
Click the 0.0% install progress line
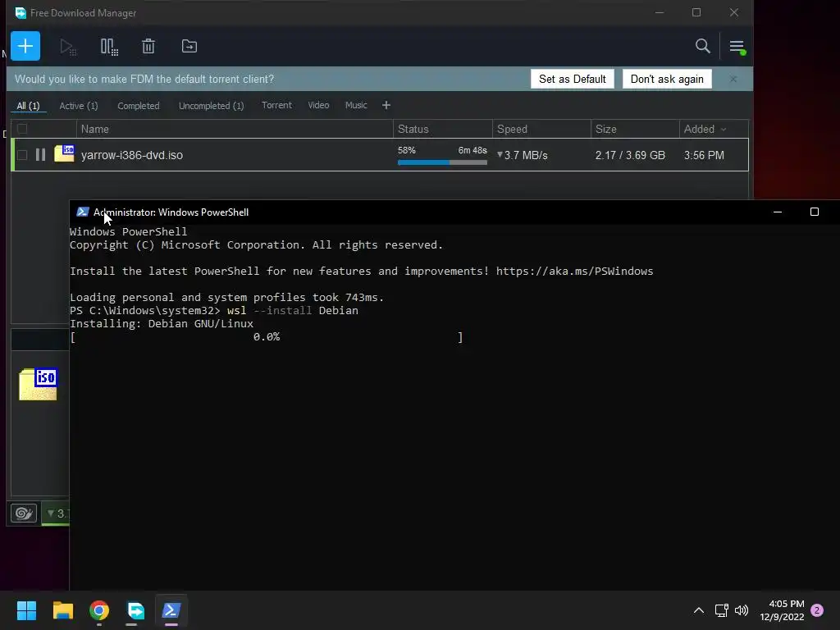[x=267, y=337]
